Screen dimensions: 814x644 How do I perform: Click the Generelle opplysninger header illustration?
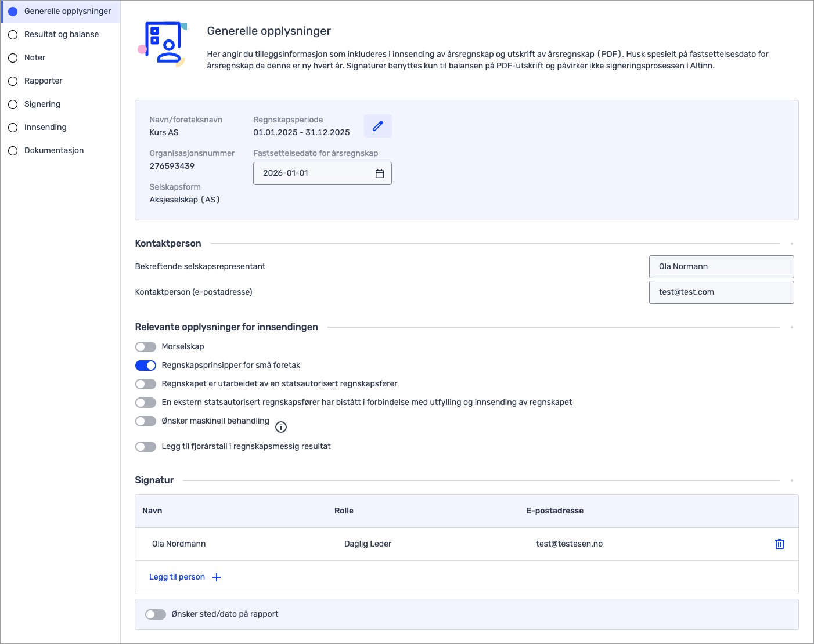pyautogui.click(x=163, y=44)
